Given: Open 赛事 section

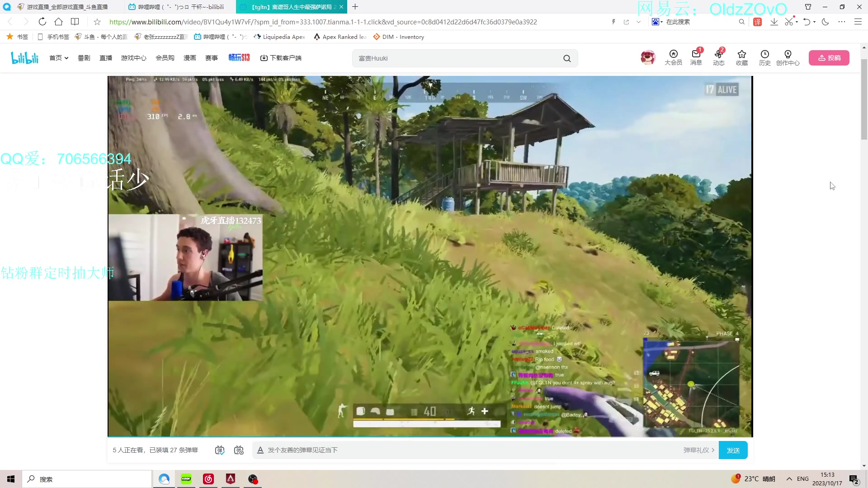Looking at the screenshot, I should click(212, 58).
